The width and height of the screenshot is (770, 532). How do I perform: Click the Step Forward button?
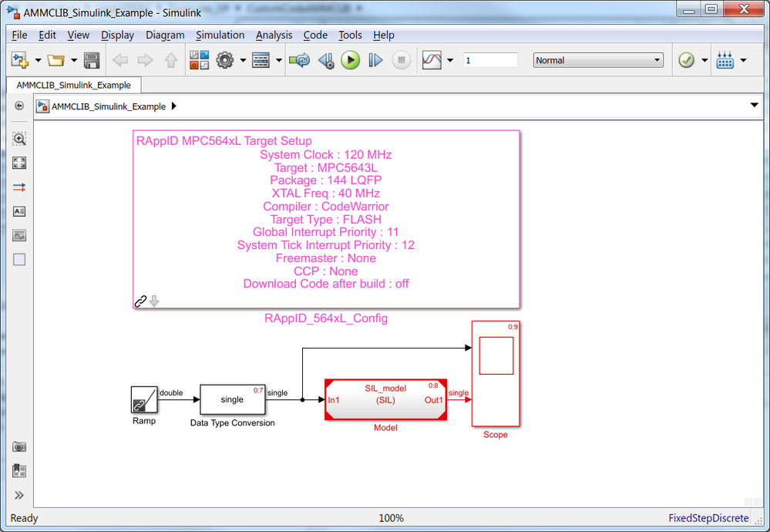375,60
